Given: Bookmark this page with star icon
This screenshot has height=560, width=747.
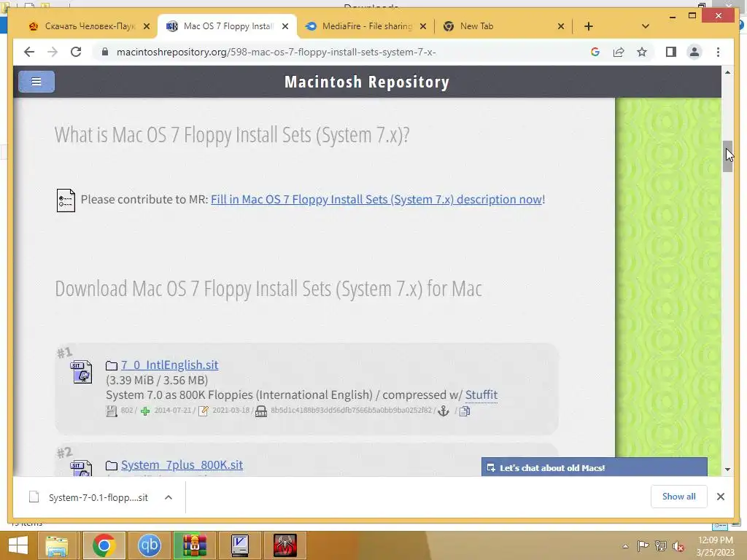Looking at the screenshot, I should tap(642, 52).
